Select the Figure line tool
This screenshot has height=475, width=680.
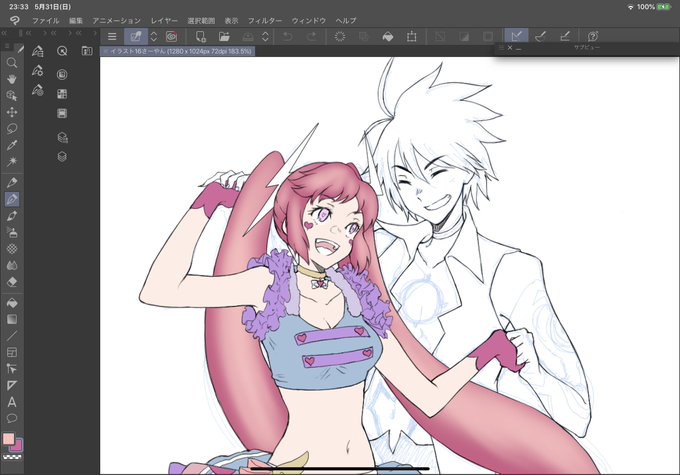[x=12, y=336]
